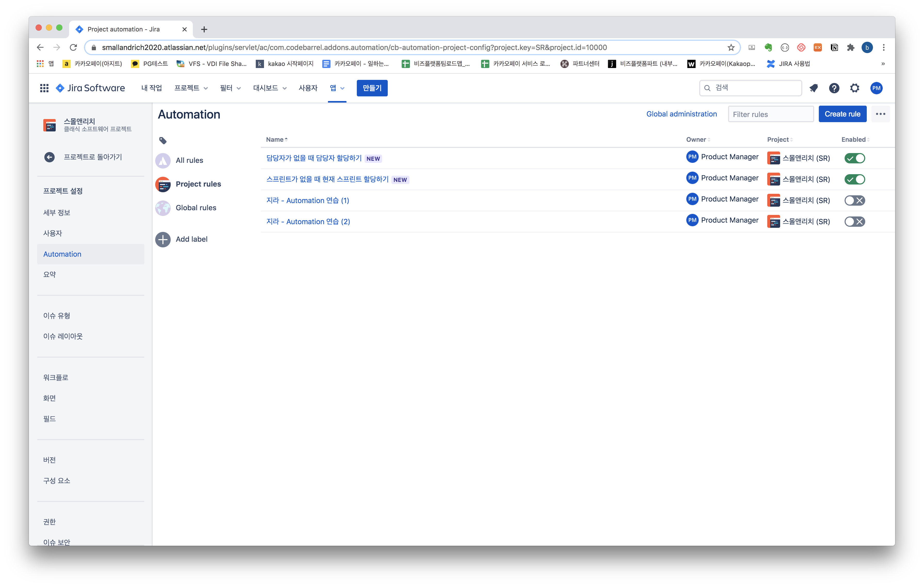The image size is (924, 587).
Task: Open the Jira app switcher grid icon
Action: (44, 88)
